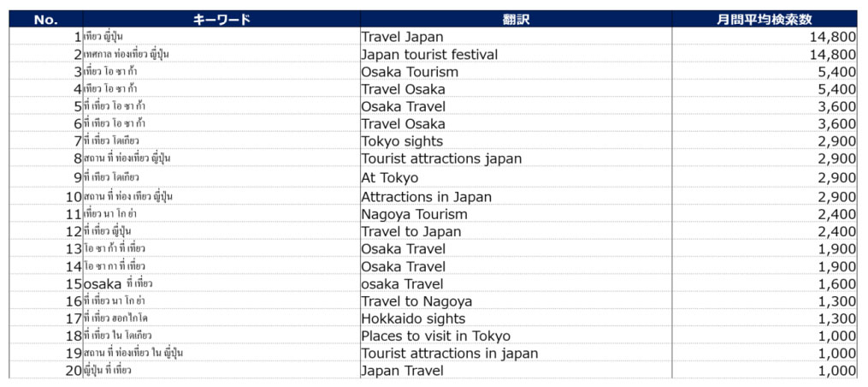Select the Travel Japan translation cell
868x387 pixels.
tap(516, 37)
